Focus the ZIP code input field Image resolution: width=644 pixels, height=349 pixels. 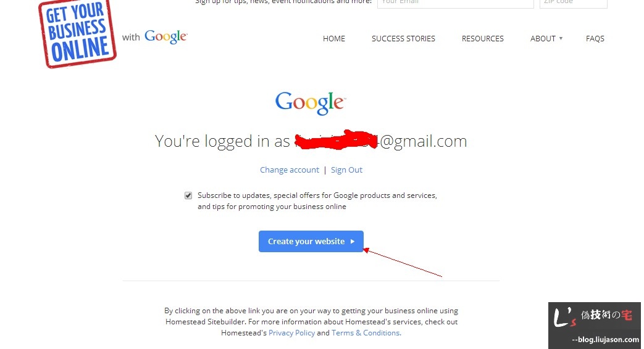574,3
